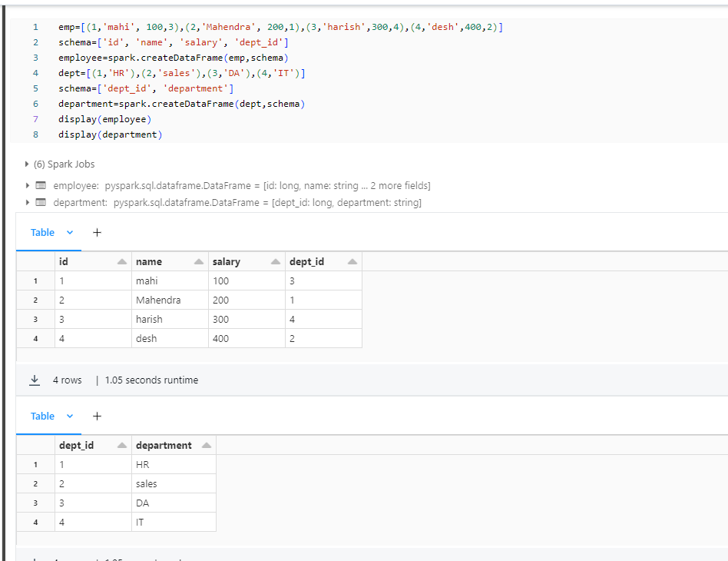Click the employee pyspark DataFrame schema text

tap(242, 185)
